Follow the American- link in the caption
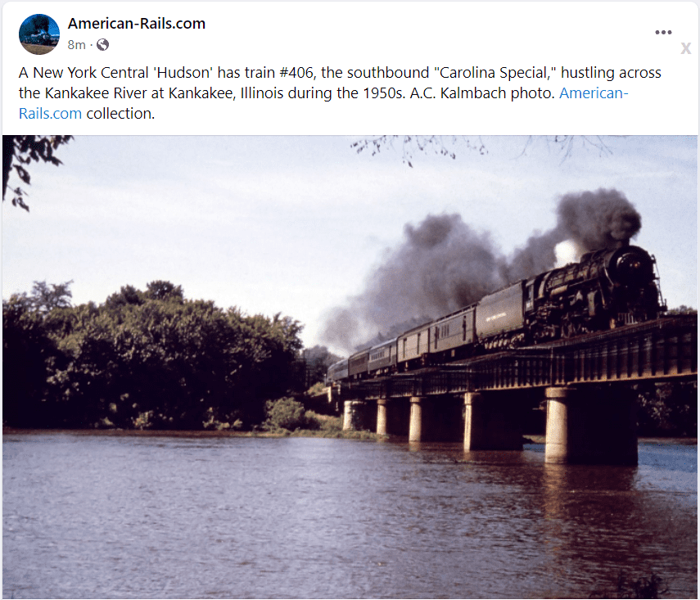This screenshot has height=600, width=700. pyautogui.click(x=594, y=92)
